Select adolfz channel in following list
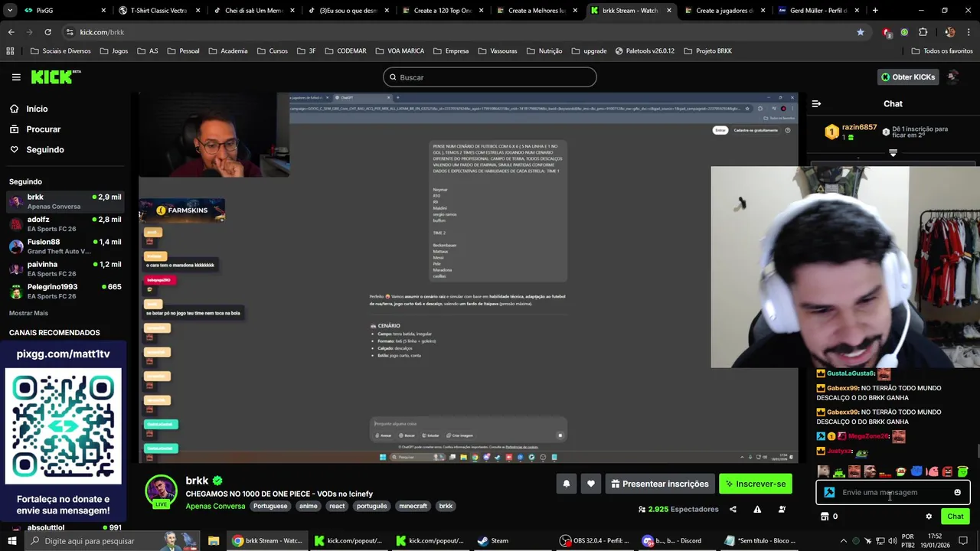Viewport: 980px width, 551px height. click(x=64, y=223)
